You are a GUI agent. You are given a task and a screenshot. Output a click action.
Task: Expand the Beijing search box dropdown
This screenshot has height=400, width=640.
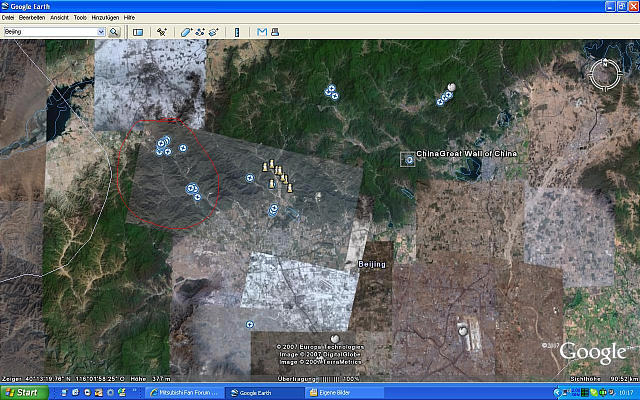point(100,32)
